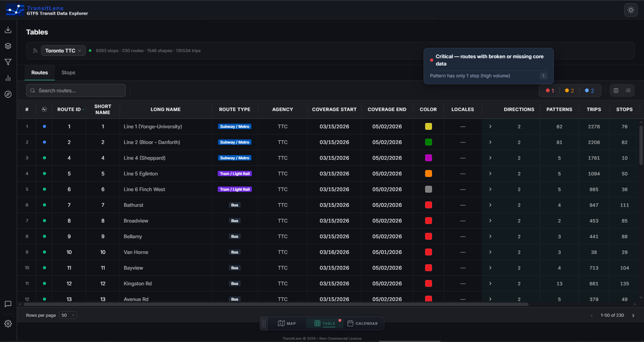Focus the Search routes input field
Image resolution: width=644 pixels, height=342 pixels.
(x=76, y=90)
